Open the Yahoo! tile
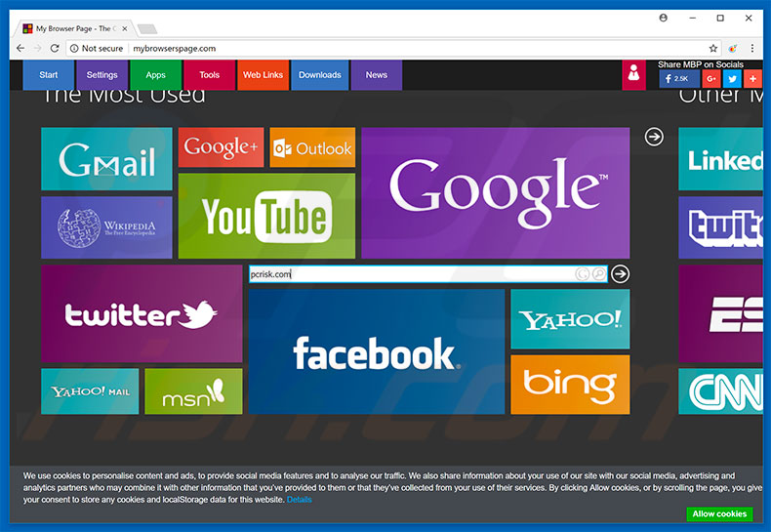Screen dimensions: 771x532 tap(570, 319)
